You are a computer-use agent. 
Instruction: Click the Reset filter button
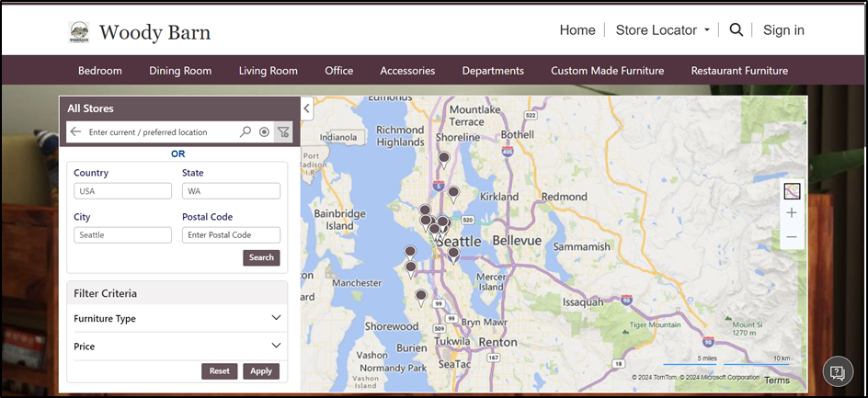pos(219,371)
